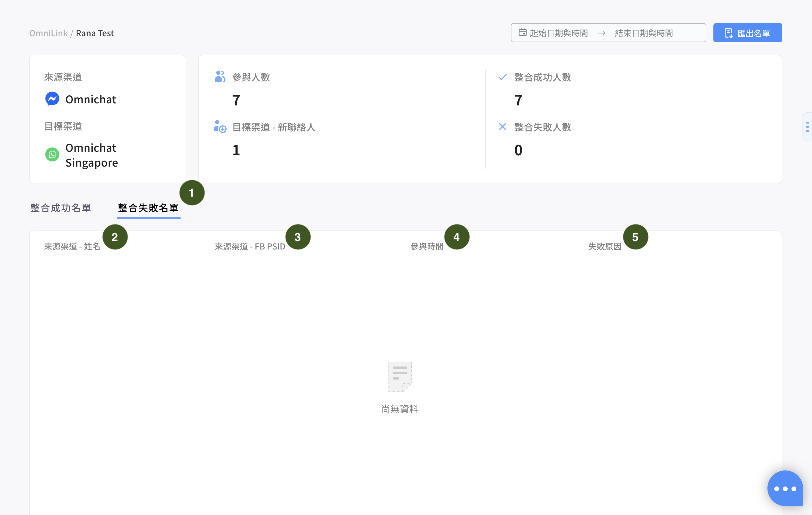Click the 來源渠道 - 姓名 column header
812x515 pixels.
click(x=72, y=247)
